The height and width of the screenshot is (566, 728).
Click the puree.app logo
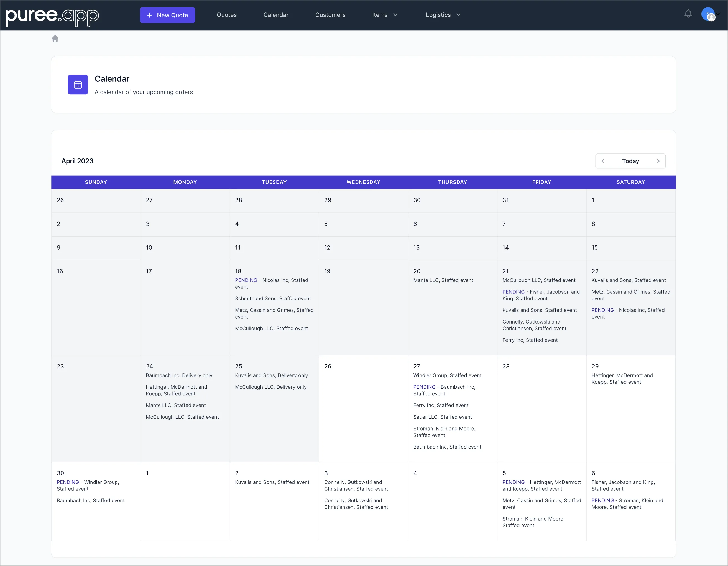52,16
